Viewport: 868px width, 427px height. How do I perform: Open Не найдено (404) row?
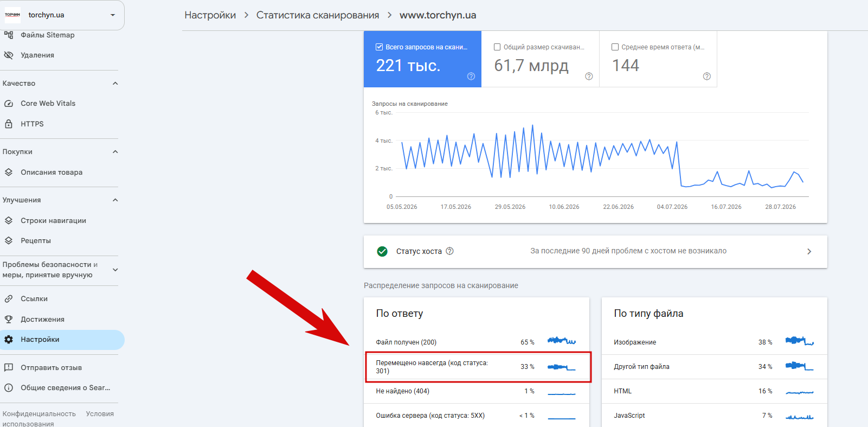coord(477,391)
